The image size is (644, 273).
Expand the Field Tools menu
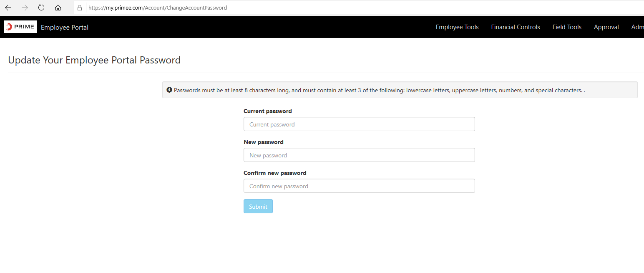pos(566,27)
